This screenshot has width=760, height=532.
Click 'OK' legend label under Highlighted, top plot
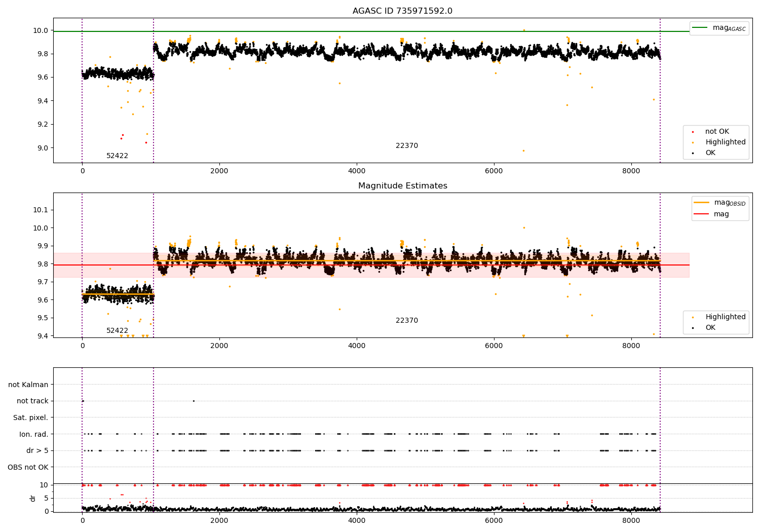pyautogui.click(x=710, y=153)
